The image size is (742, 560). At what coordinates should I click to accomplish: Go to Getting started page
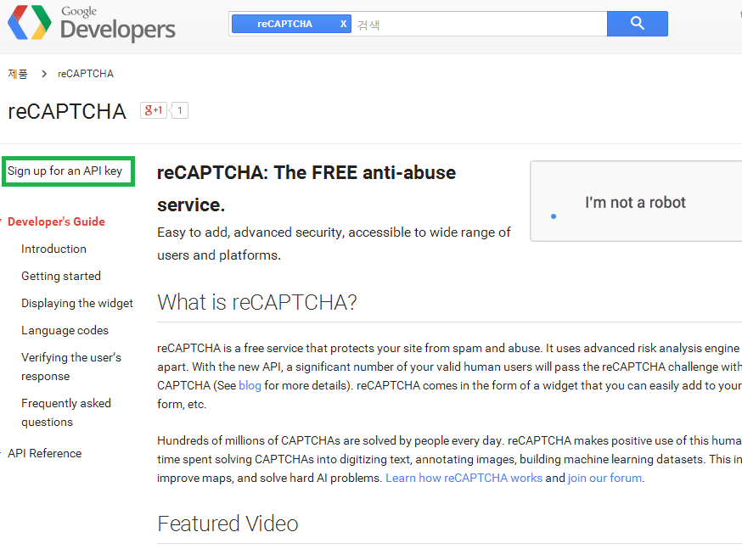pos(61,276)
